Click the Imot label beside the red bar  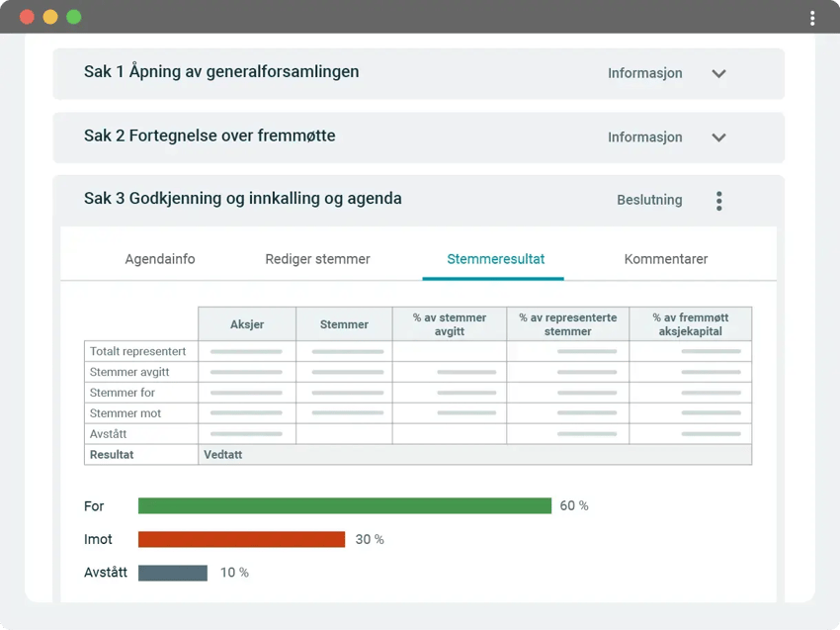[98, 539]
